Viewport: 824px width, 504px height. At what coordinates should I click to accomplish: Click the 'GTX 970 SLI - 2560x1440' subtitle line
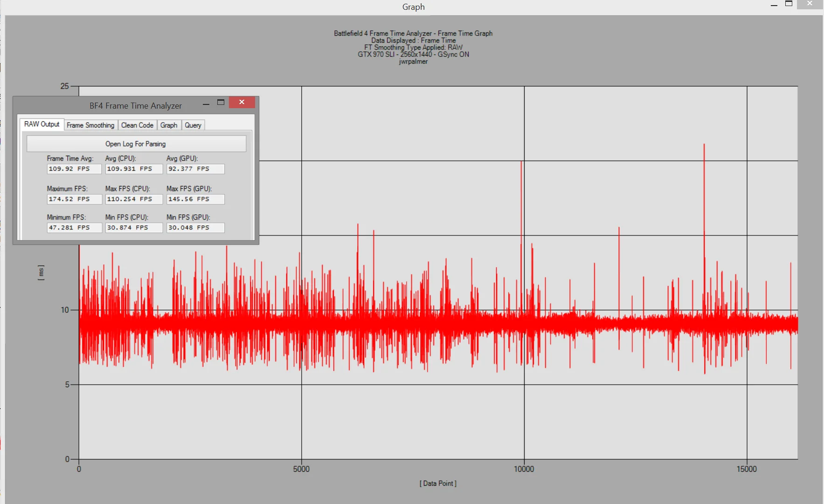tap(413, 55)
